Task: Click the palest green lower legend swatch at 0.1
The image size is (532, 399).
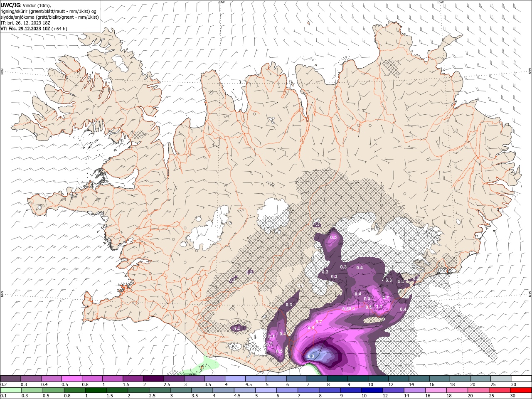Action: (11, 390)
